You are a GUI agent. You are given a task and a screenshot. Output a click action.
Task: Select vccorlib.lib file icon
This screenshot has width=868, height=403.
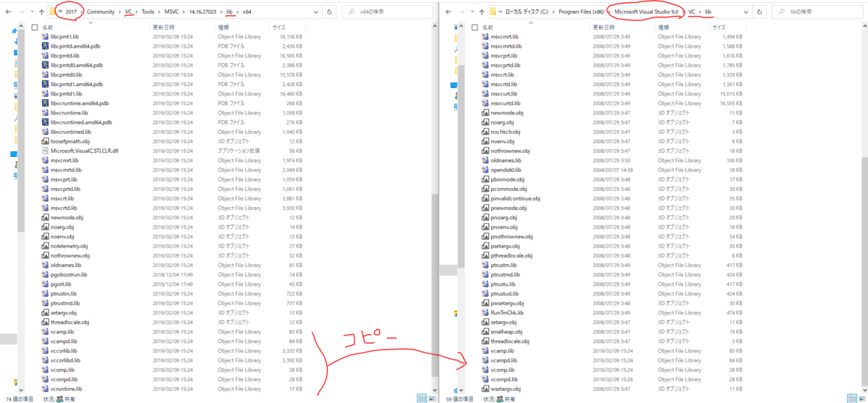click(x=45, y=351)
